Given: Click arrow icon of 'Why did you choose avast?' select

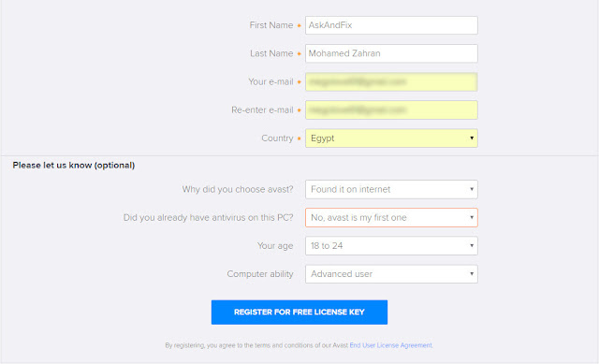Looking at the screenshot, I should point(472,189).
